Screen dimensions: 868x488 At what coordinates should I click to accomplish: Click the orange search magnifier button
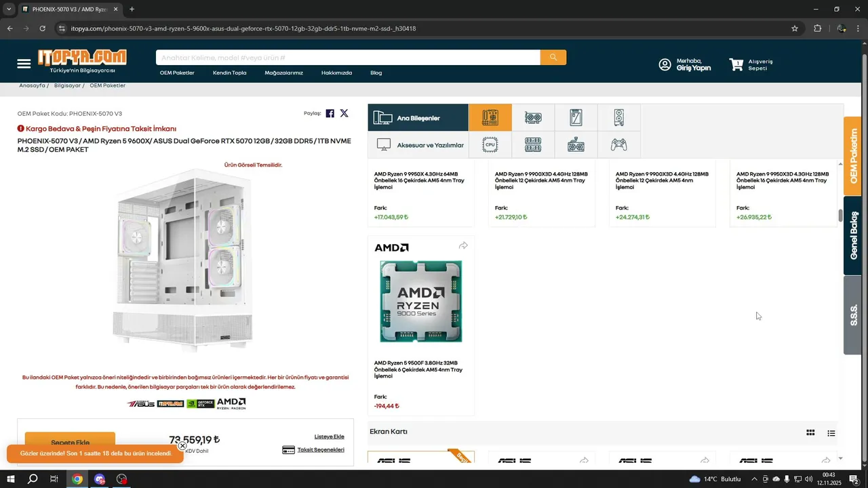(x=553, y=58)
